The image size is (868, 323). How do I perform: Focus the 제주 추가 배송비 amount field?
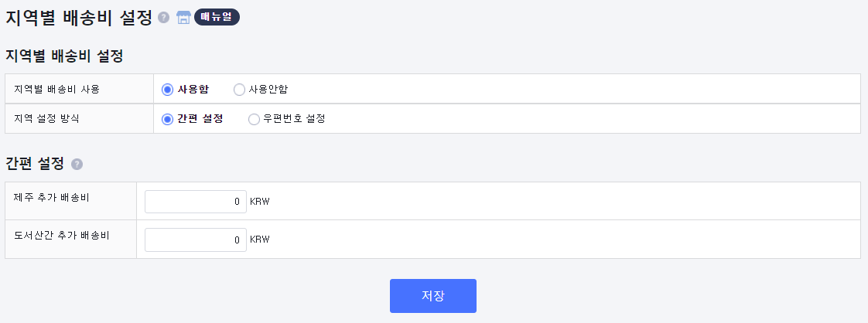click(196, 202)
